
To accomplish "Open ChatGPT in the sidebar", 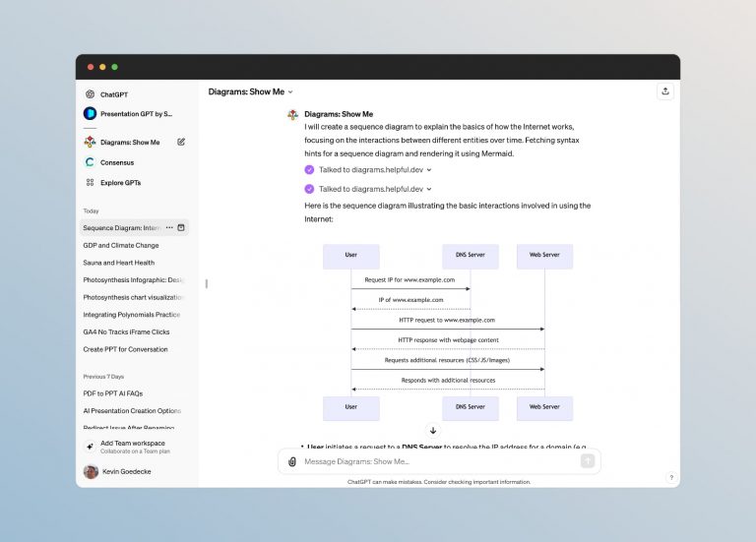I will 113,94.
